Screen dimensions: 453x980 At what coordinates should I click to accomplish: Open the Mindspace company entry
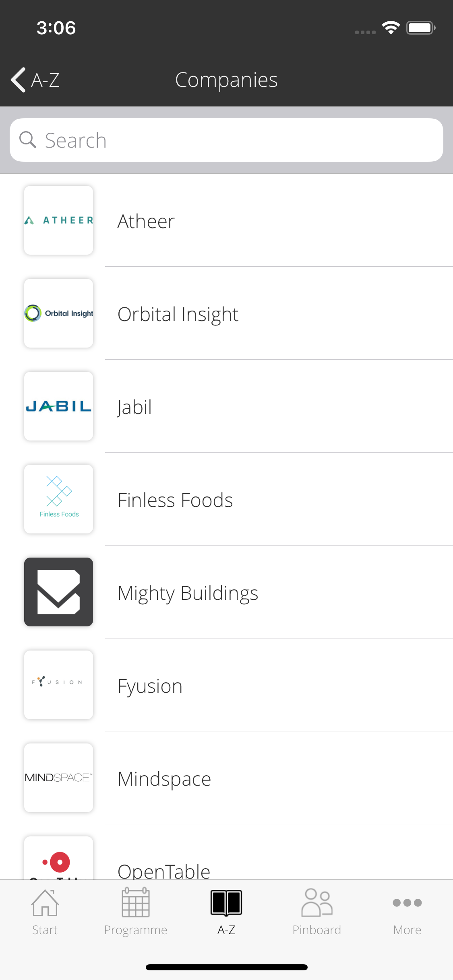point(226,778)
